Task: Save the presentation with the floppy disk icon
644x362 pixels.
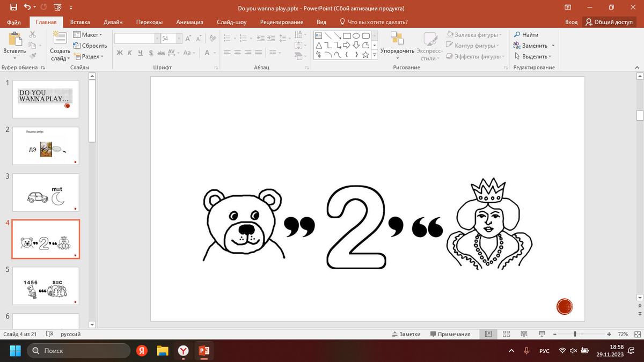Action: tap(14, 8)
